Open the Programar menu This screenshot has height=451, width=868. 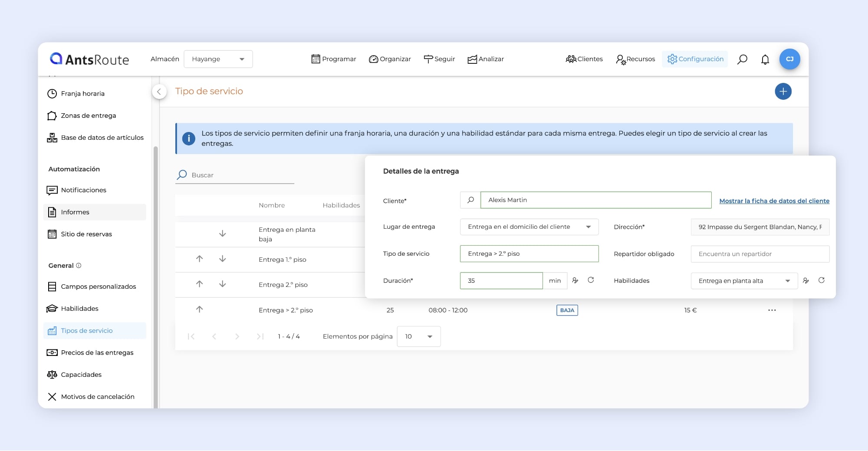coord(334,59)
